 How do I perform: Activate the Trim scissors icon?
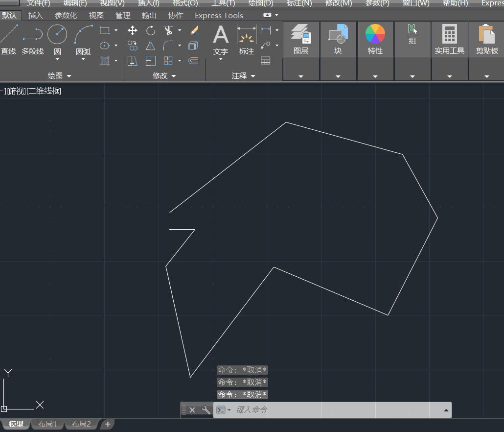click(168, 30)
